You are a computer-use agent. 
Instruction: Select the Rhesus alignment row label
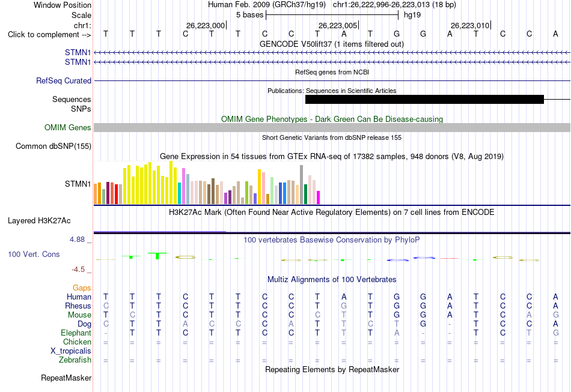(x=78, y=306)
